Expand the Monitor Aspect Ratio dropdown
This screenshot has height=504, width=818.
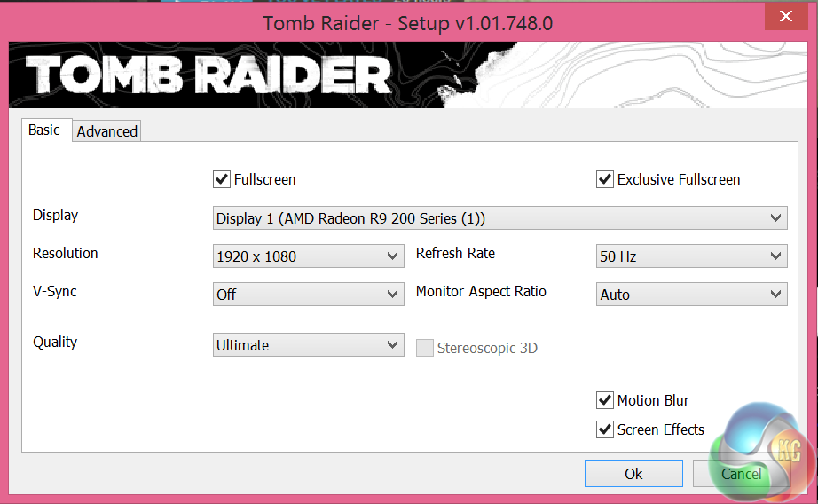click(x=691, y=295)
